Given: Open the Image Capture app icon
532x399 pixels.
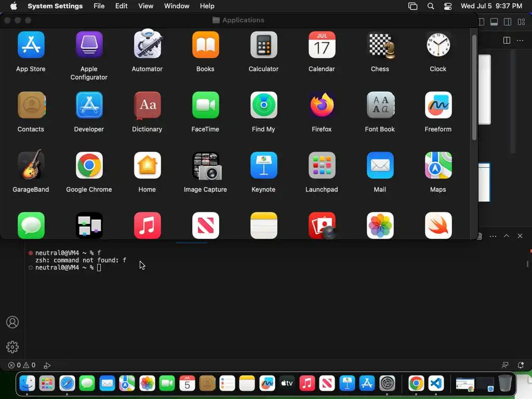Looking at the screenshot, I should point(206,166).
